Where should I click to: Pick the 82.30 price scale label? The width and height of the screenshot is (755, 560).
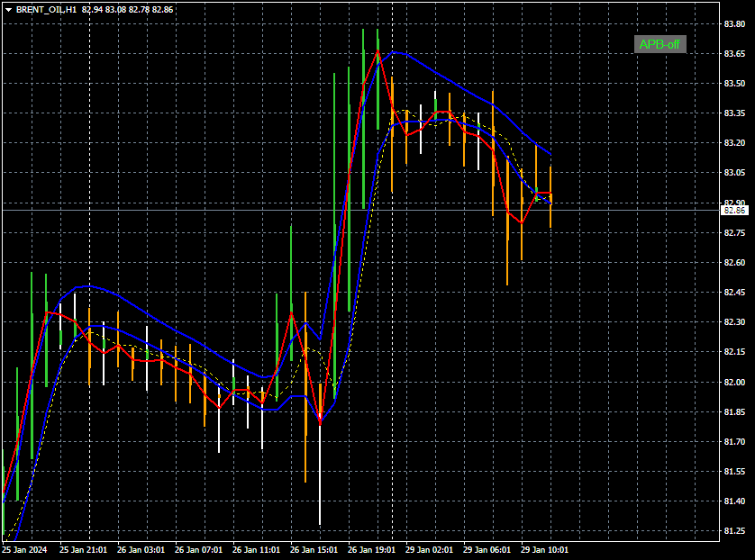735,322
